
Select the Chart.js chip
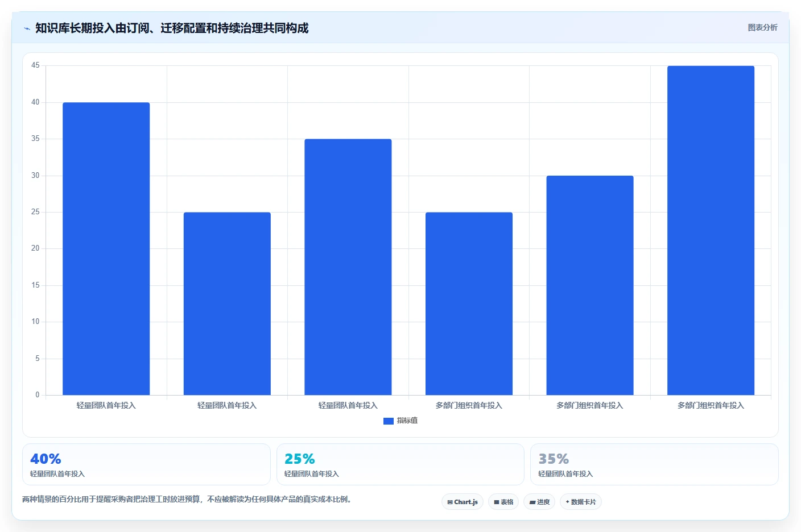[x=463, y=502]
